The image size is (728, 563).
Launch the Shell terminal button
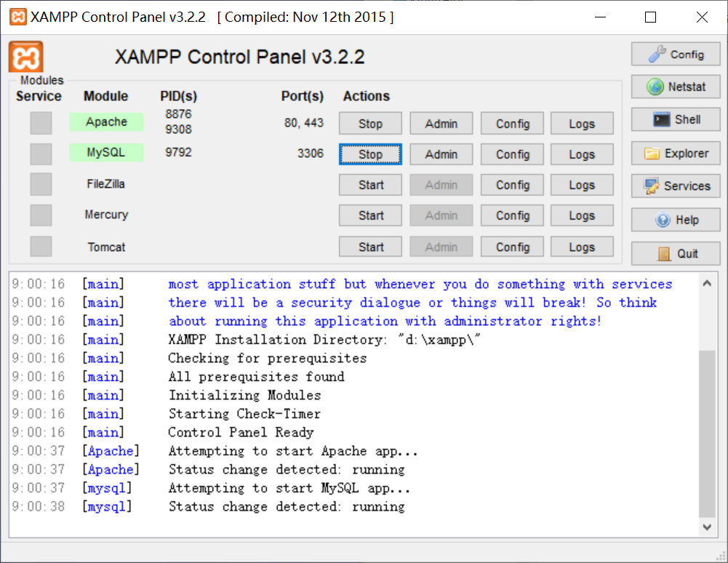pyautogui.click(x=676, y=119)
